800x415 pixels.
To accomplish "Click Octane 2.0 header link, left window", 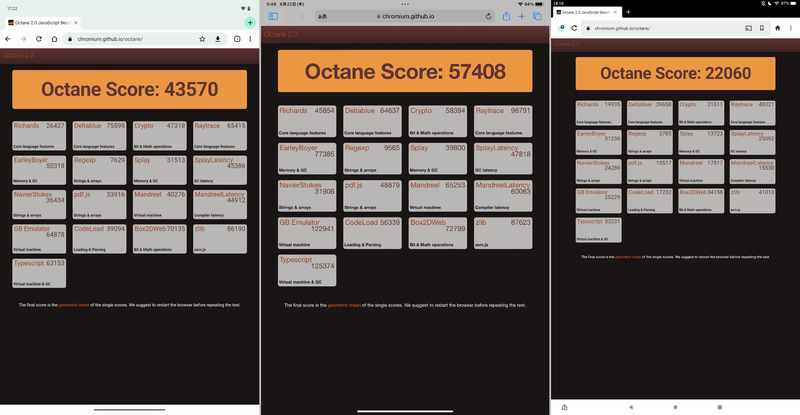I will [18, 55].
